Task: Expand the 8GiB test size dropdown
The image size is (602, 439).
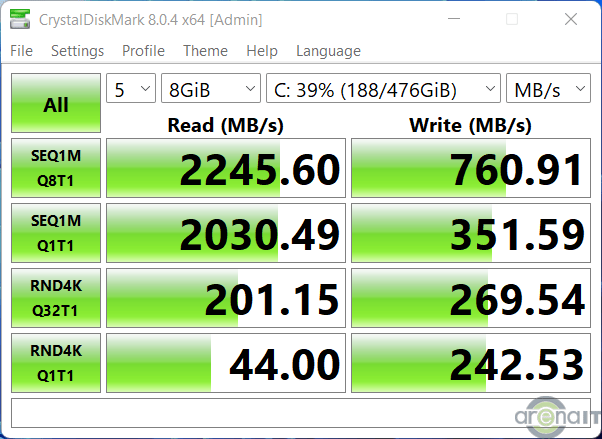Action: [x=211, y=89]
